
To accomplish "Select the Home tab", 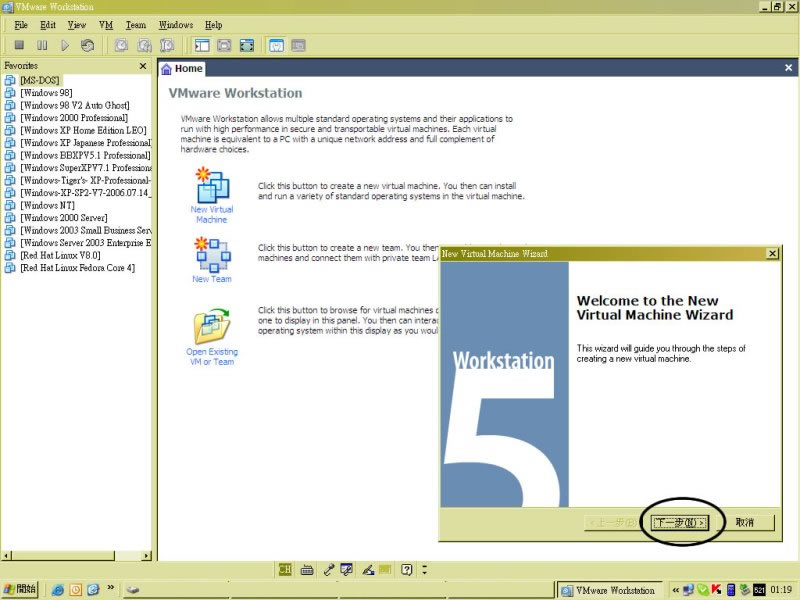I will tap(182, 68).
